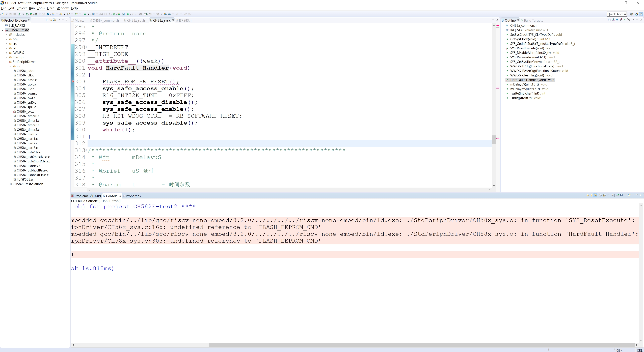Expand the inc folder
This screenshot has height=352, width=644.
[x=11, y=66]
